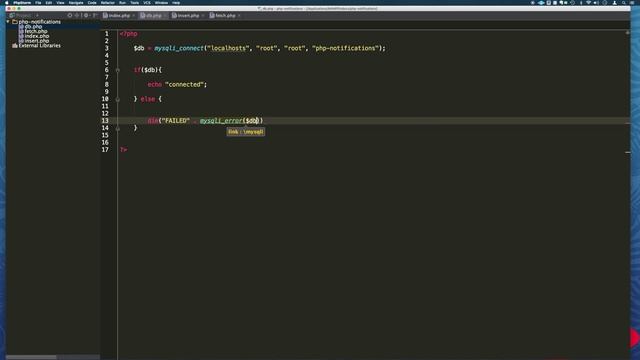Image resolution: width=640 pixels, height=360 pixels.
Task: Close the fetch.php tab
Action: (x=239, y=16)
